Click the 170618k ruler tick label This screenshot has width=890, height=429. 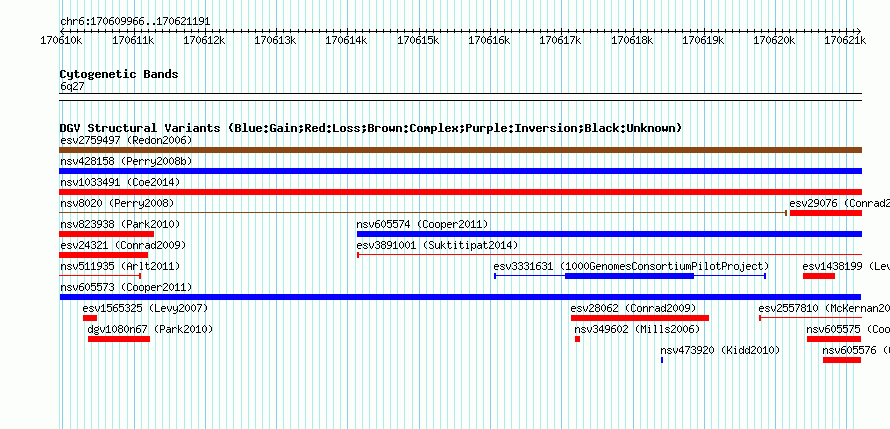coord(632,40)
